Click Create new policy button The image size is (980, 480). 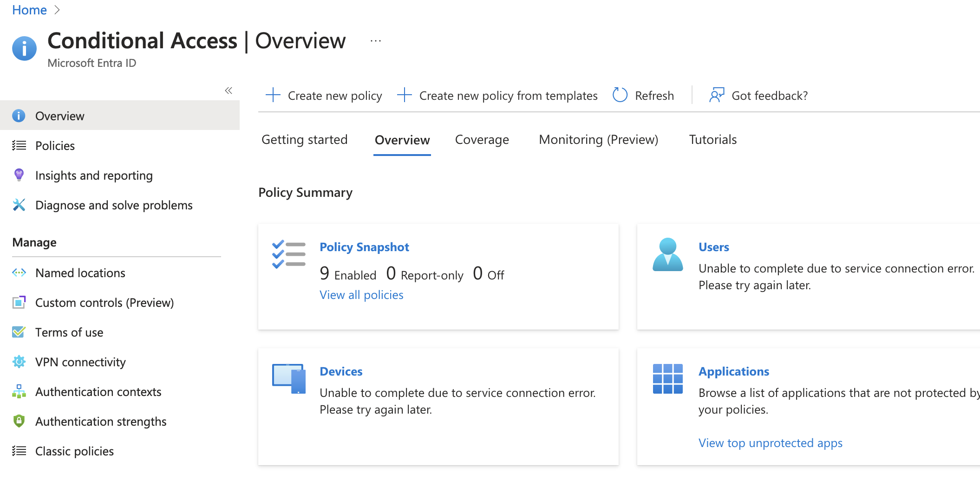(324, 95)
